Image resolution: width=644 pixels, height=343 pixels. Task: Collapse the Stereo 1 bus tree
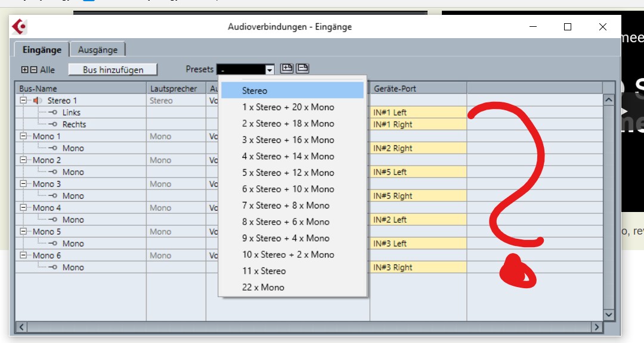coord(23,101)
